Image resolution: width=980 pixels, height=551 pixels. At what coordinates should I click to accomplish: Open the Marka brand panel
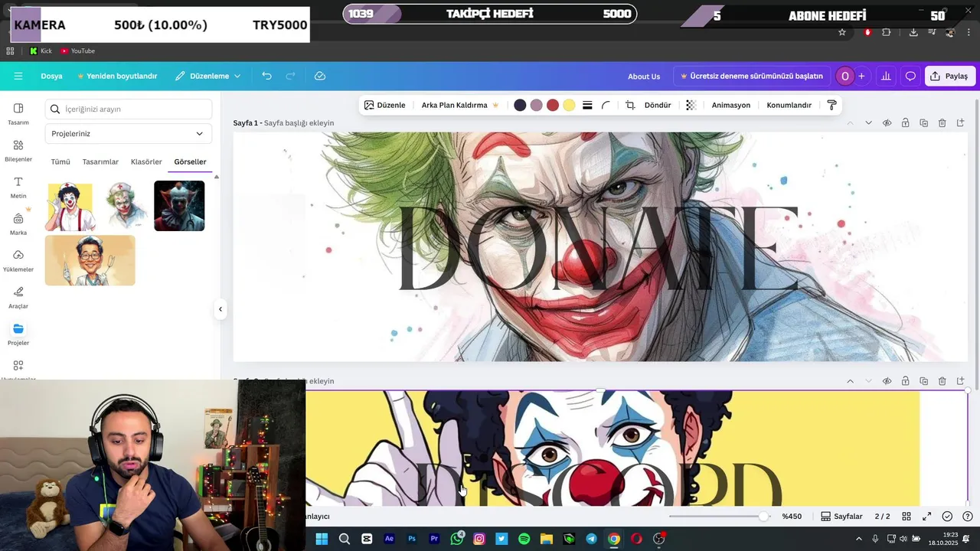click(18, 223)
